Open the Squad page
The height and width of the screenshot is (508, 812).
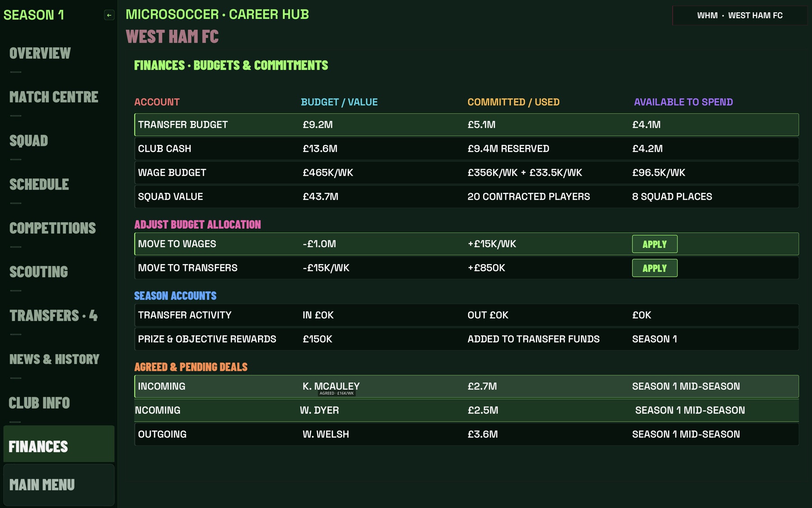[x=29, y=141]
